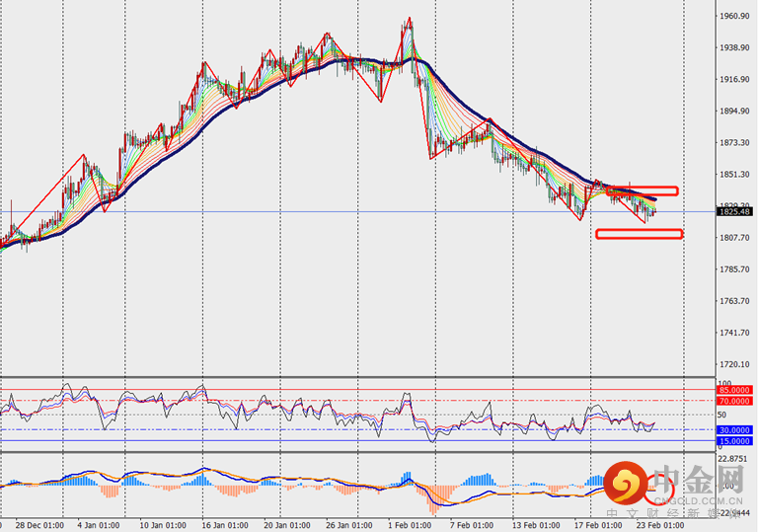Screen dimensions: 758x532
Task: Click the red 70.0000 indicator level label
Action: pos(735,402)
